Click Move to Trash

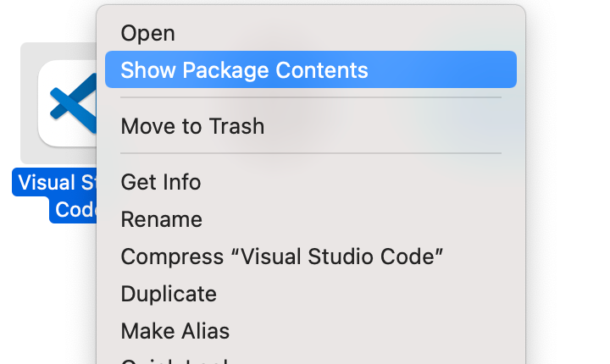[x=192, y=126]
